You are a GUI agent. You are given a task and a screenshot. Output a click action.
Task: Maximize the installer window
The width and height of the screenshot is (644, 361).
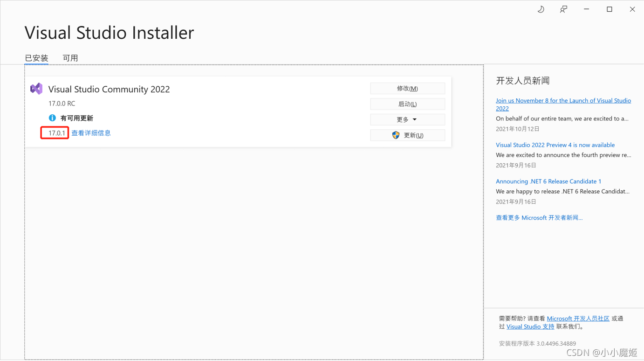609,9
